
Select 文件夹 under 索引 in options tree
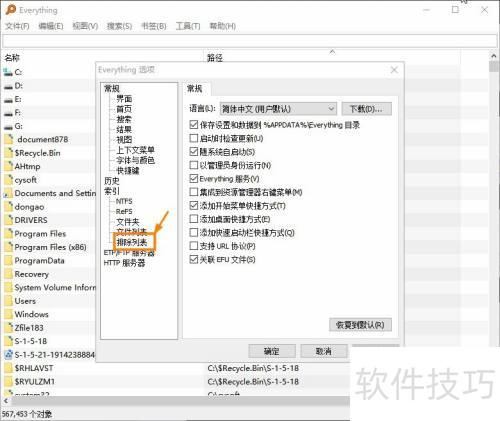click(x=128, y=222)
